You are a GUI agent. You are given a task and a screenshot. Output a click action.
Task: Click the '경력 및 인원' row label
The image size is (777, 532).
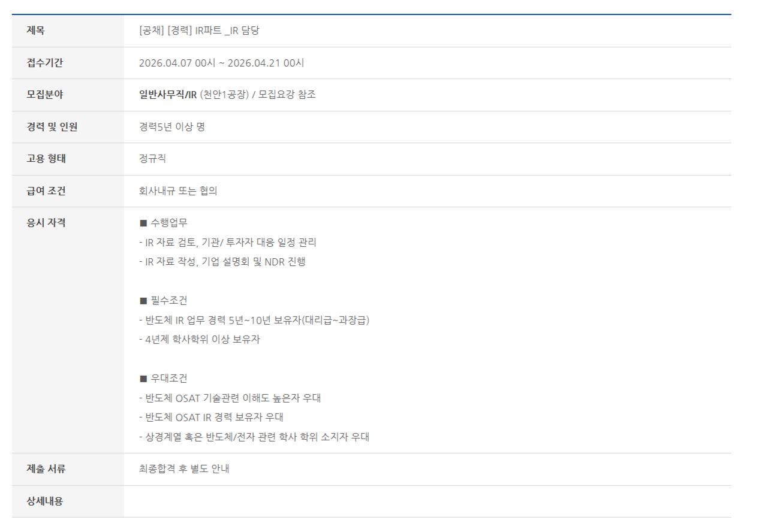tap(52, 127)
